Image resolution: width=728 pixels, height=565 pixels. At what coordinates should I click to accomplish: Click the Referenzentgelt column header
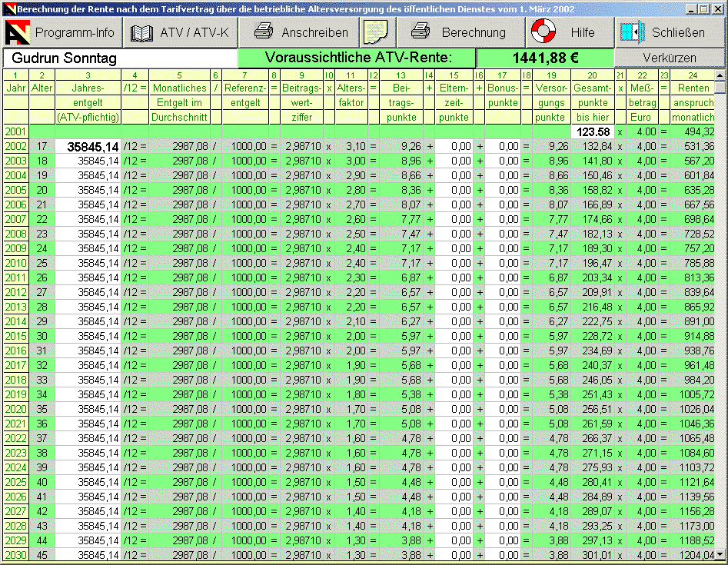(x=245, y=95)
